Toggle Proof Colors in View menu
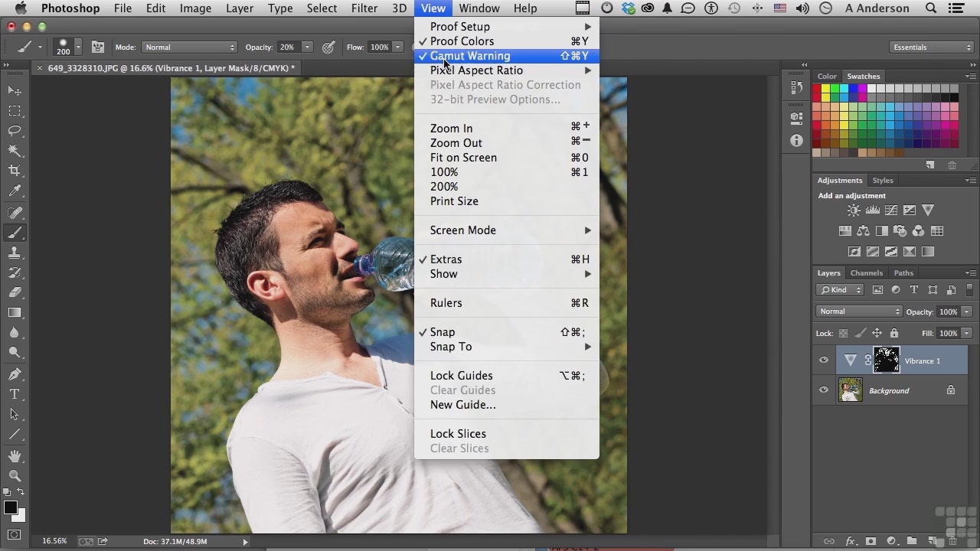The height and width of the screenshot is (551, 980). 506,41
